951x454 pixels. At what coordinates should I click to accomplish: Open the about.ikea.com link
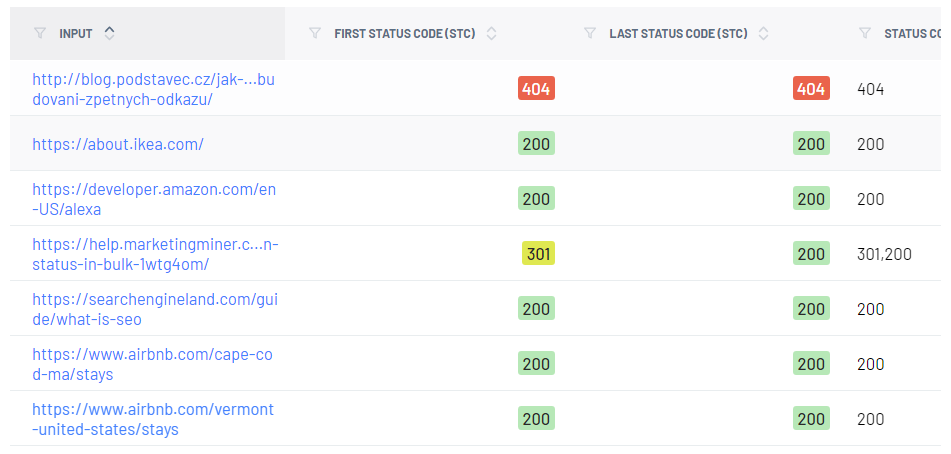pyautogui.click(x=118, y=144)
